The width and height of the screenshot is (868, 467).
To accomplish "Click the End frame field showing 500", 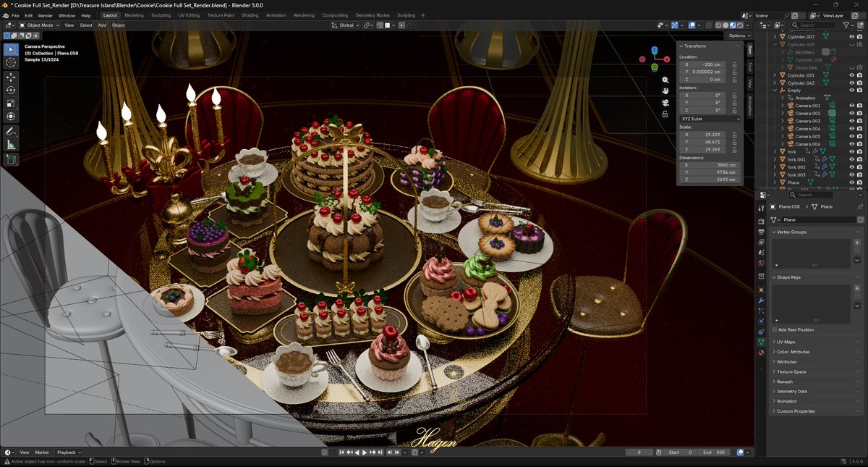I will coord(714,453).
